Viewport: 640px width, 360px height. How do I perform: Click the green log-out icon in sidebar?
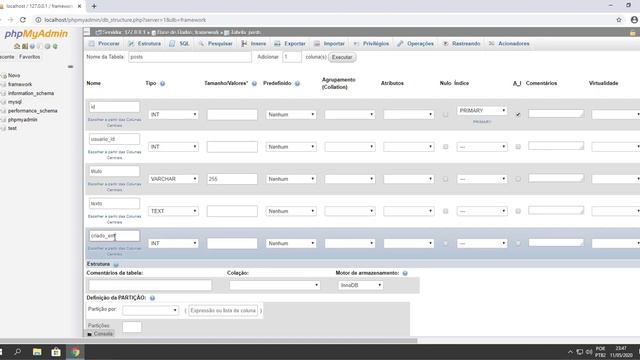25,46
